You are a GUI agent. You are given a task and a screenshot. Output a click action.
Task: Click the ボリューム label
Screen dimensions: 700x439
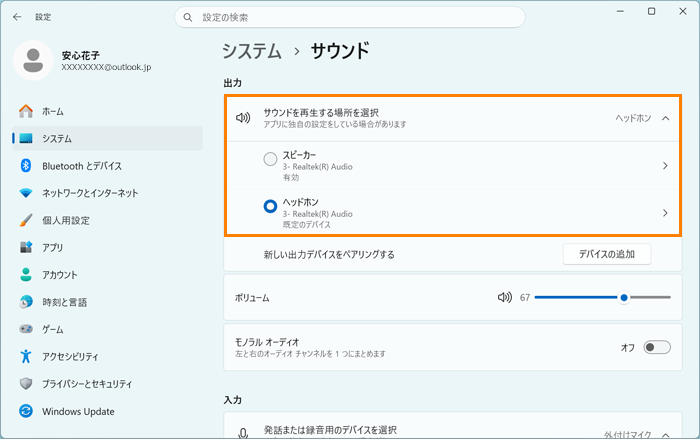252,298
